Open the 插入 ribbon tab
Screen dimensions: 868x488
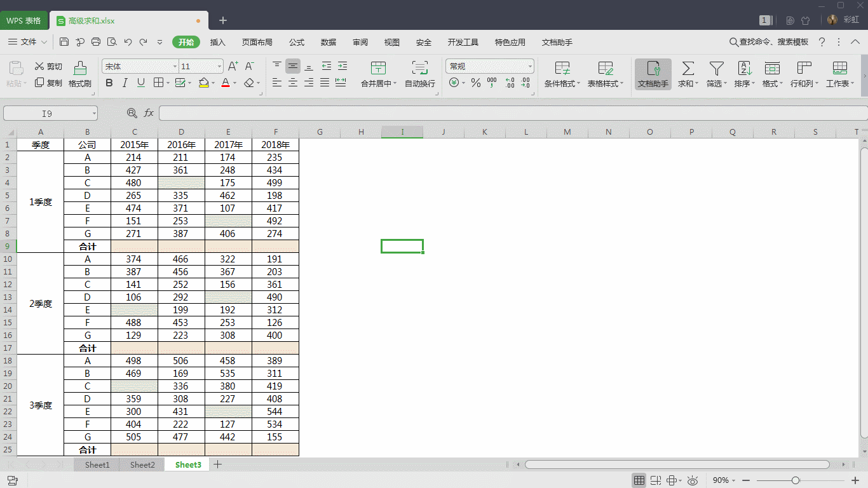[217, 42]
